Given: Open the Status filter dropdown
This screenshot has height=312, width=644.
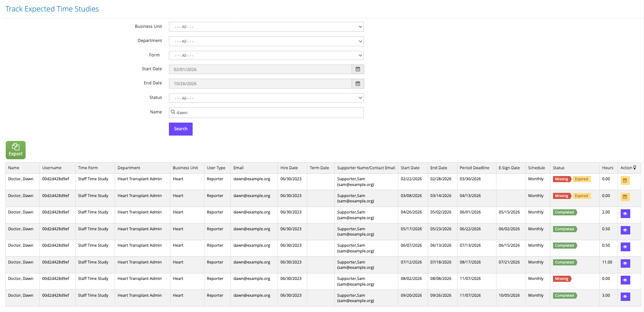Looking at the screenshot, I should coord(266,98).
